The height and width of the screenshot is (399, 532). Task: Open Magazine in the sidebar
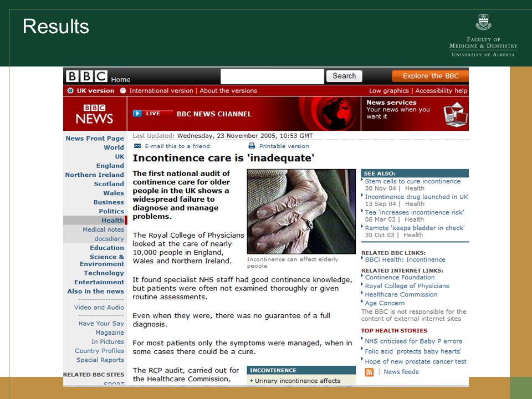pos(110,333)
